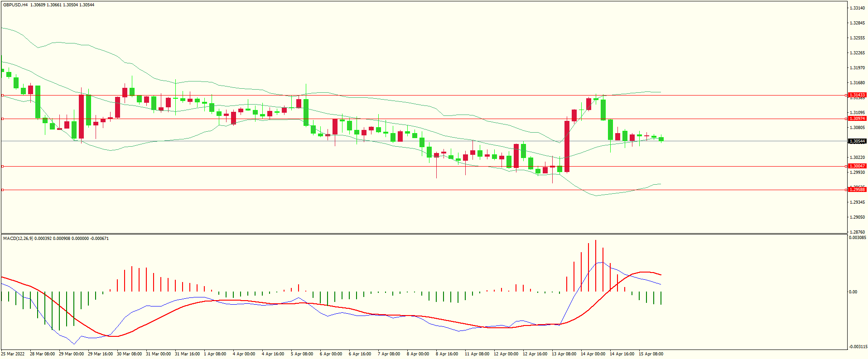Click the 1.30220 price scale value
868x359 pixels.
(x=857, y=158)
